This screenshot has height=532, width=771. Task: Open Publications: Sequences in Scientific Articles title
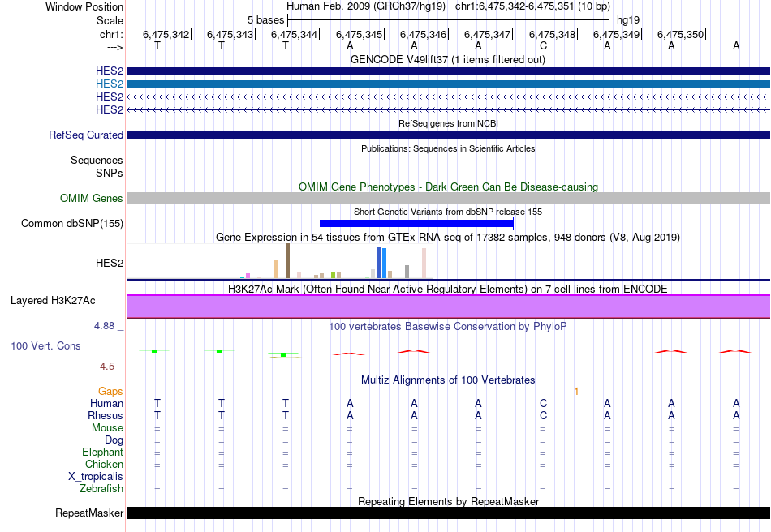(448, 148)
